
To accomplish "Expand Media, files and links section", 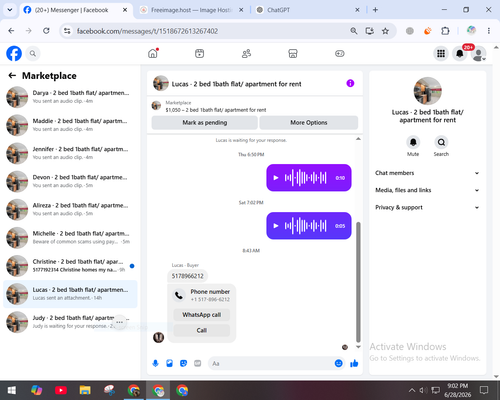I will coord(427,190).
